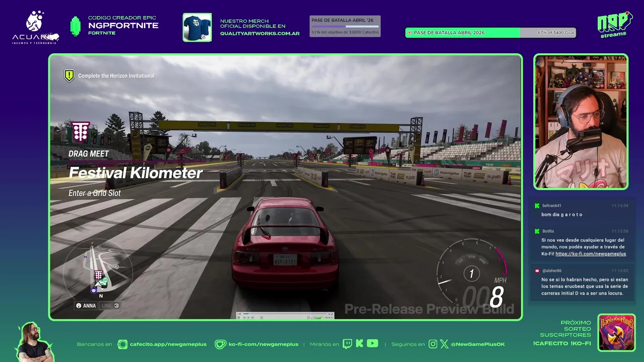
Task: Click the white player arrow on the minimap
Action: pos(98,284)
